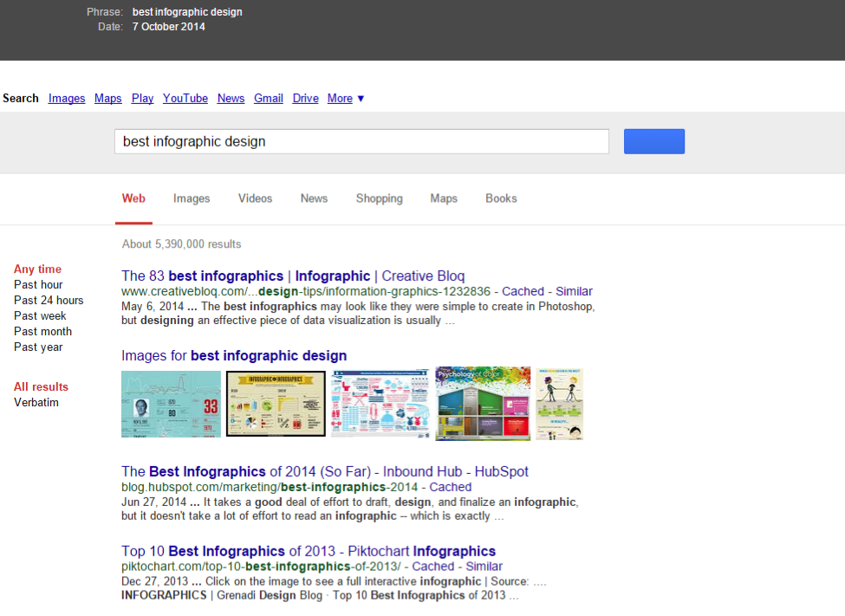845x616 pixels.
Task: Click the '7 October 2014' date text
Action: [169, 26]
